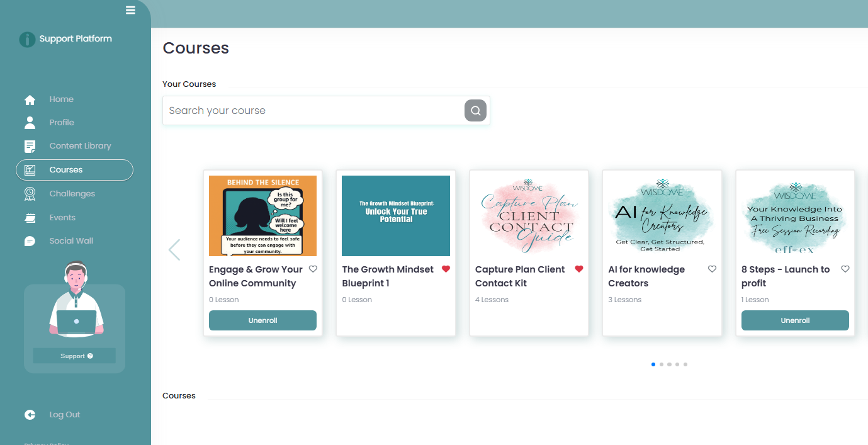The height and width of the screenshot is (445, 868).
Task: Unfavorite The Growth Mindset Blueprint 1 heart
Action: pos(446,269)
